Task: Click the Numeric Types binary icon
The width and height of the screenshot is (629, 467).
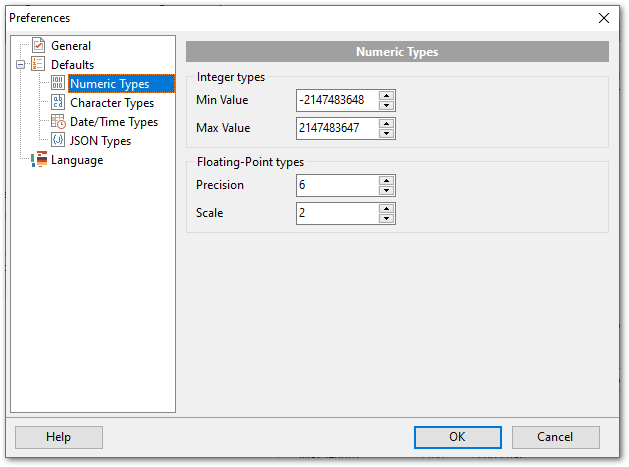Action: 58,83
